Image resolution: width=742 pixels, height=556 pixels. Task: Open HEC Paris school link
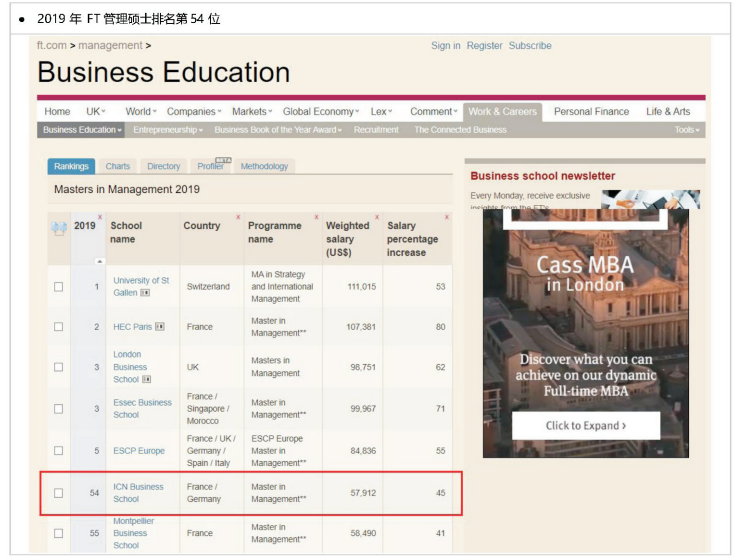[x=132, y=327]
